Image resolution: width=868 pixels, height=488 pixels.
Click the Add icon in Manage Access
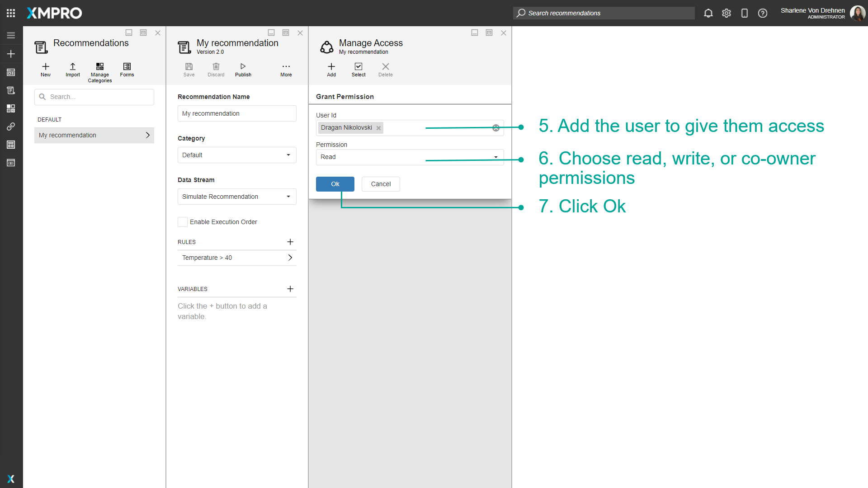[331, 69]
